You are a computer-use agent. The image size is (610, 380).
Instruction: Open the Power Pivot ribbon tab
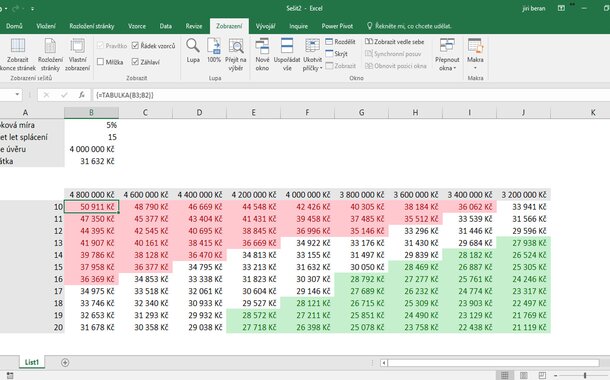point(337,26)
